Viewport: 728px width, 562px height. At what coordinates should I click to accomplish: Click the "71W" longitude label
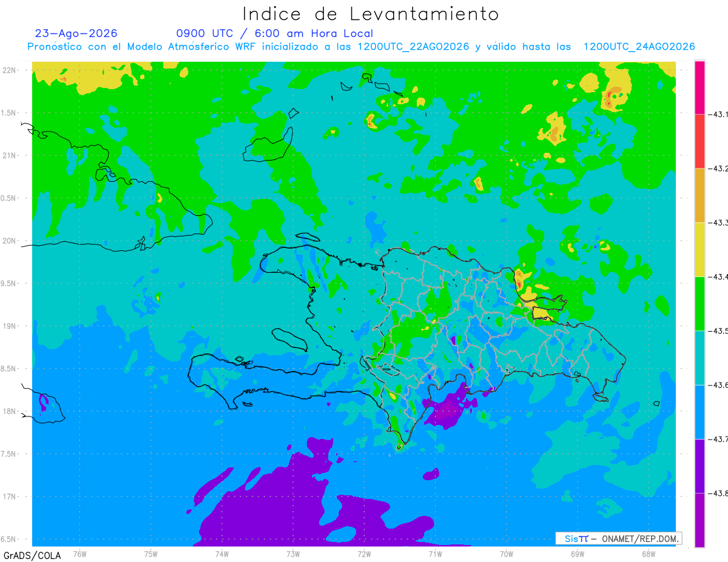435,554
